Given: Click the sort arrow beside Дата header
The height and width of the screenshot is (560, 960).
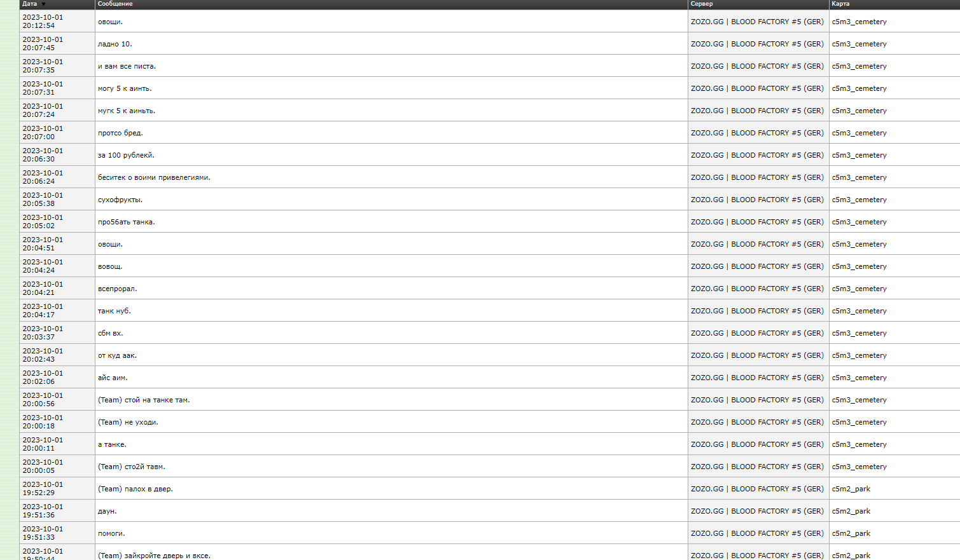Looking at the screenshot, I should coord(43,4).
